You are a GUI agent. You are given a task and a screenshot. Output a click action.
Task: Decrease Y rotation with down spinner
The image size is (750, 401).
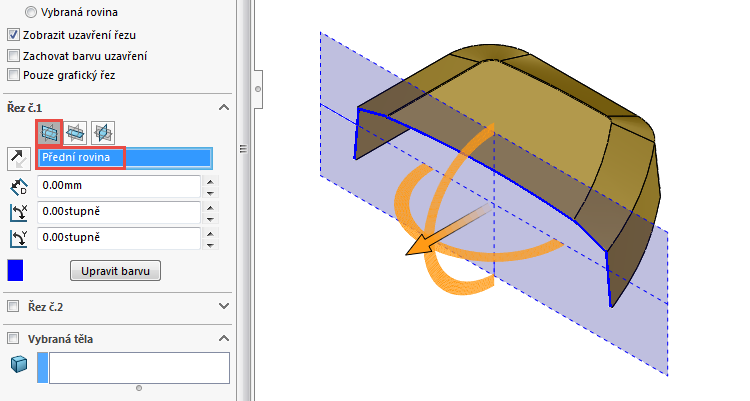click(x=210, y=245)
